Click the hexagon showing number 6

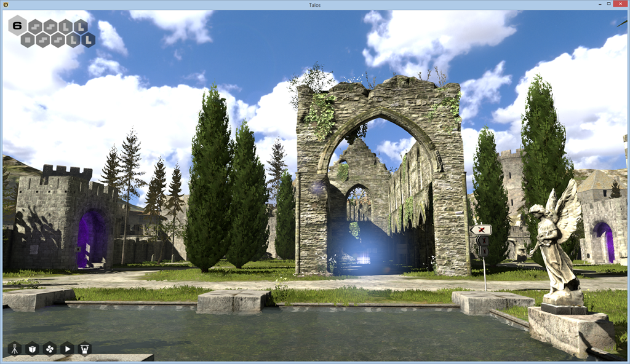[17, 26]
